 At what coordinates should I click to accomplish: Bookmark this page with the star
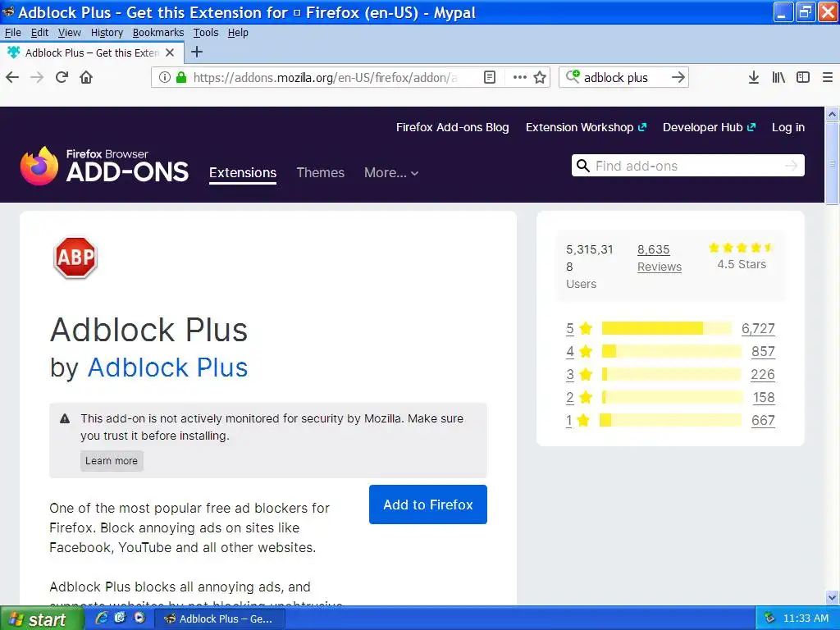[x=540, y=77]
